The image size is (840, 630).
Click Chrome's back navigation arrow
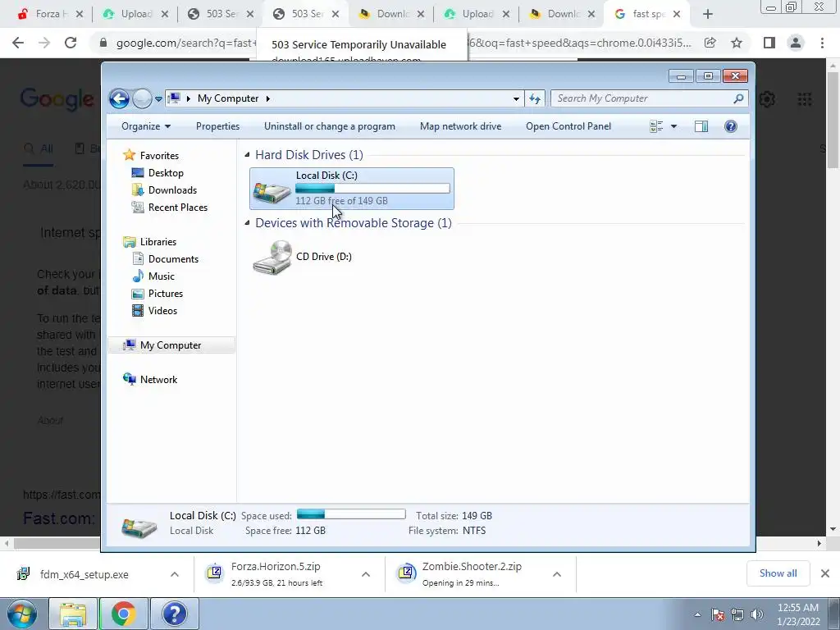18,43
